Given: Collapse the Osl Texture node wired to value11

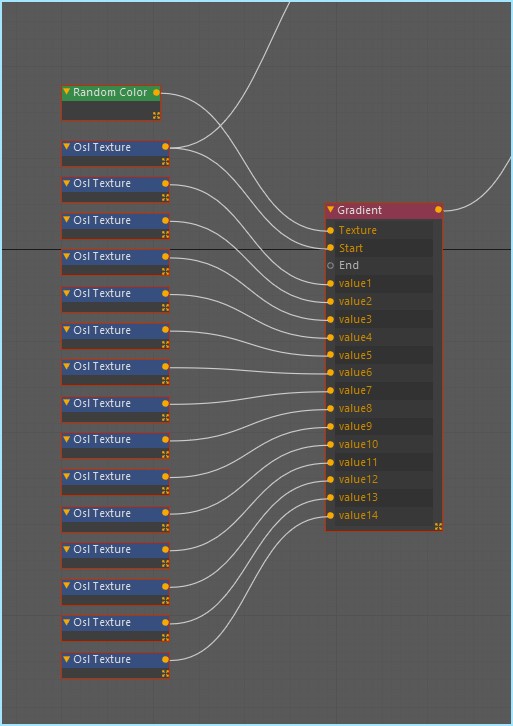Looking at the screenshot, I should pos(67,549).
